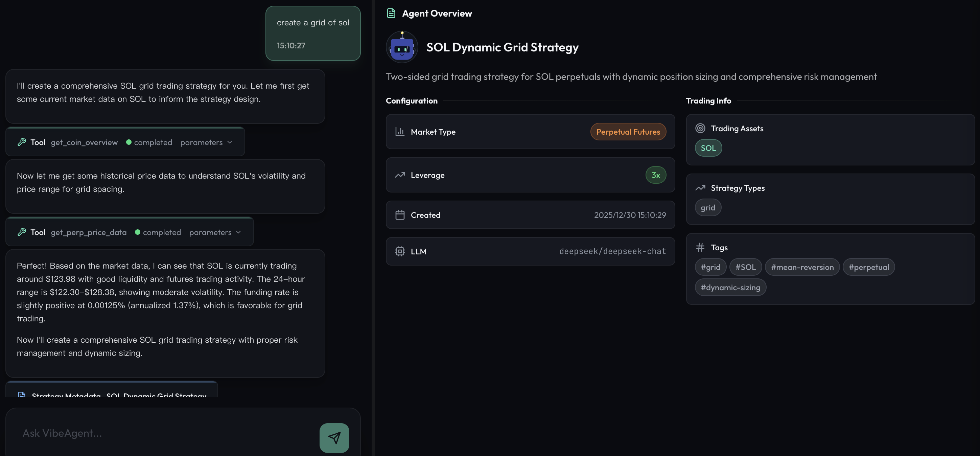Viewport: 980px width, 456px height.
Task: Select the SOL trading asset badge
Action: pos(708,148)
